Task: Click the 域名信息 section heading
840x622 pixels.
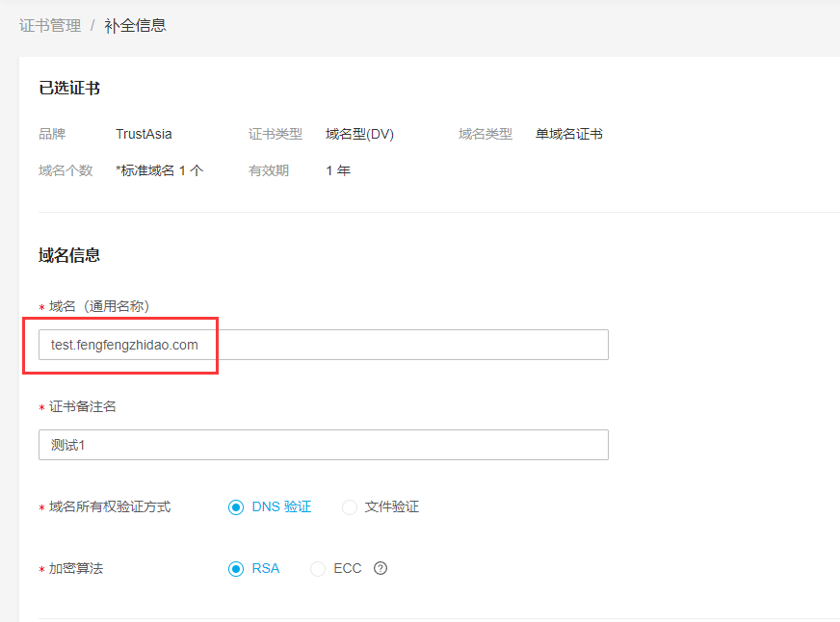Action: pos(69,255)
